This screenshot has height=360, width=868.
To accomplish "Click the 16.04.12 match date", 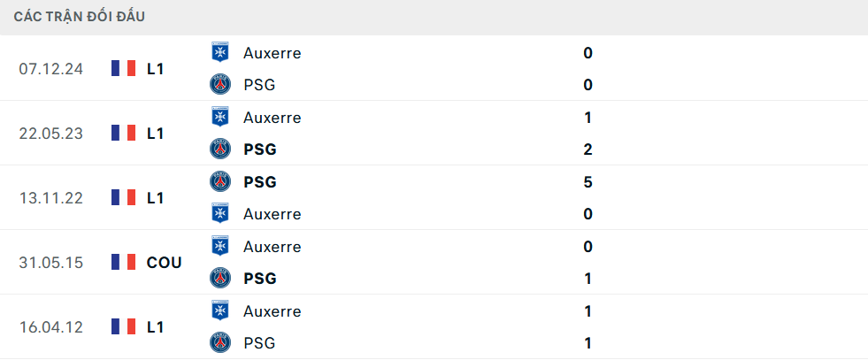I will (50, 327).
